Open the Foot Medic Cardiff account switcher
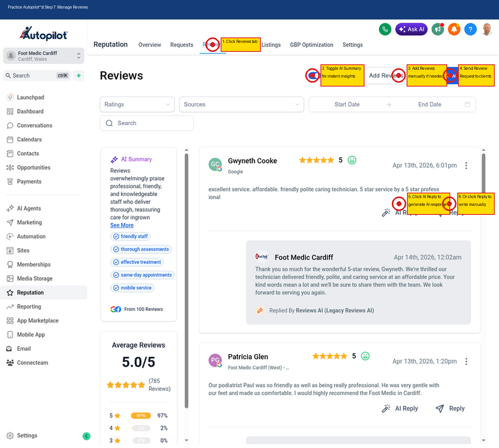Screen dimensions: 499x448 coord(44,56)
